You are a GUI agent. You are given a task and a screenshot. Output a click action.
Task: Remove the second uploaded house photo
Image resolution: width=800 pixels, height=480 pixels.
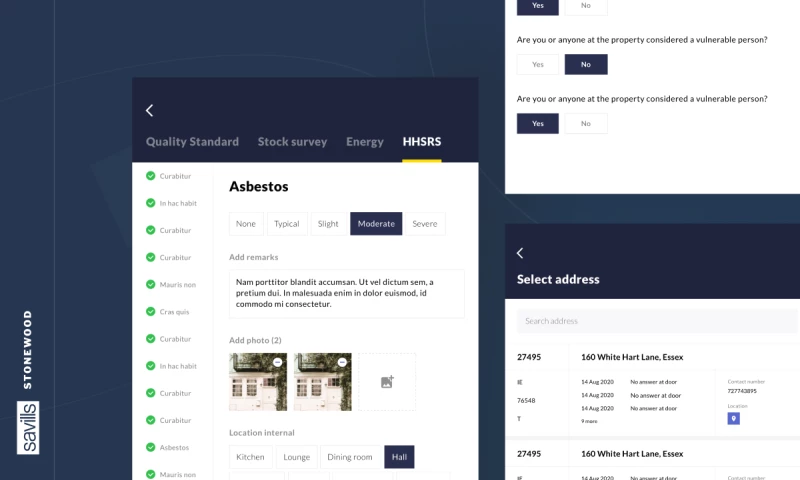(x=342, y=362)
